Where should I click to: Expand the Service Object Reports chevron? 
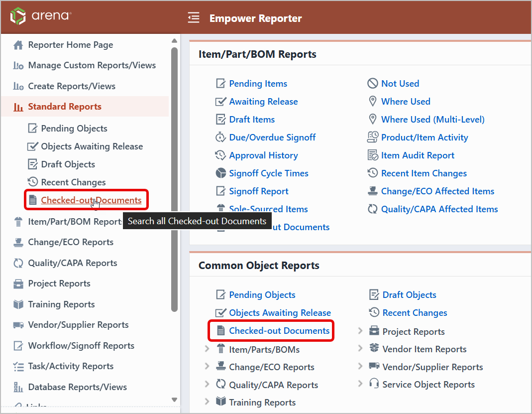point(360,384)
